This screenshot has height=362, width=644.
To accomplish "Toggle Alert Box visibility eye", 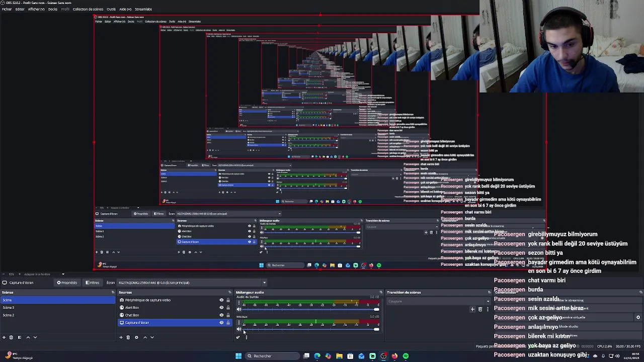I will click(x=221, y=308).
